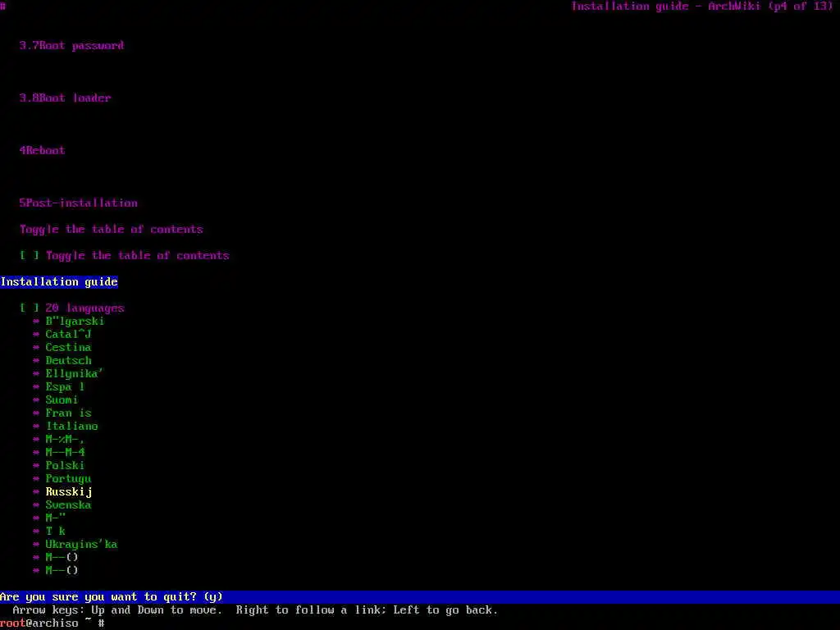Open the Suomi language link

point(62,399)
